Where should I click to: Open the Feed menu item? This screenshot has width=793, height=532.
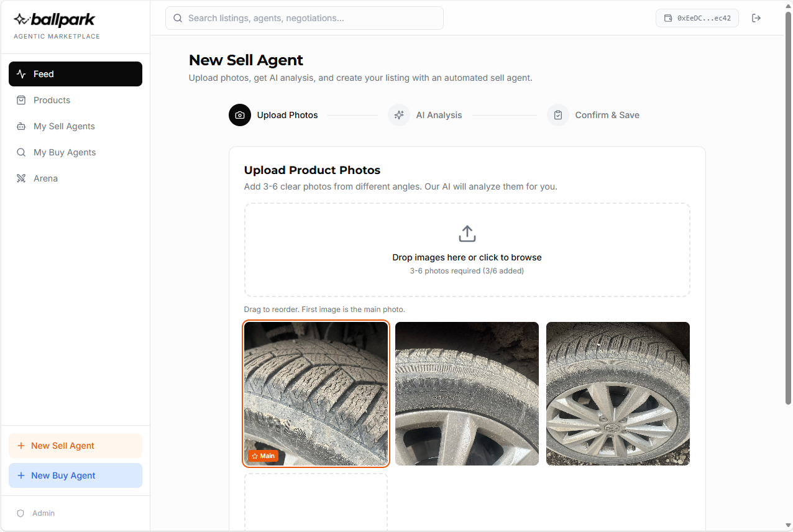pos(75,74)
